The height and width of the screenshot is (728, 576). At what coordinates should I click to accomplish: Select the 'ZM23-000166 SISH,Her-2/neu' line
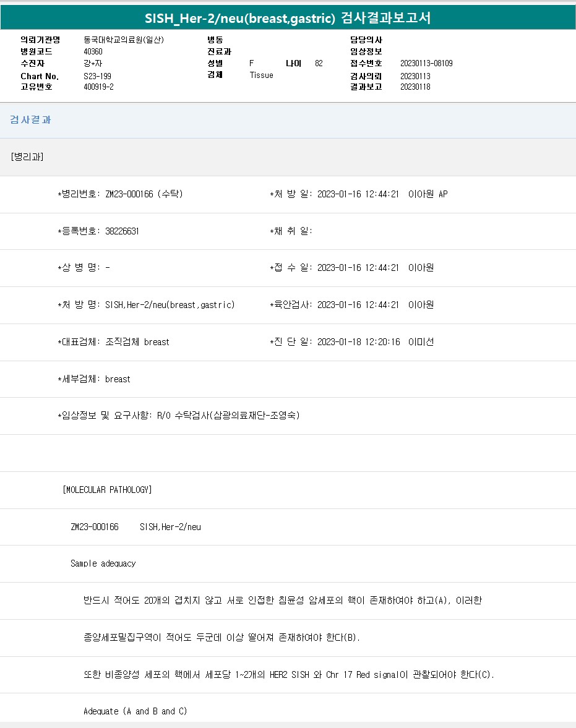tap(135, 526)
